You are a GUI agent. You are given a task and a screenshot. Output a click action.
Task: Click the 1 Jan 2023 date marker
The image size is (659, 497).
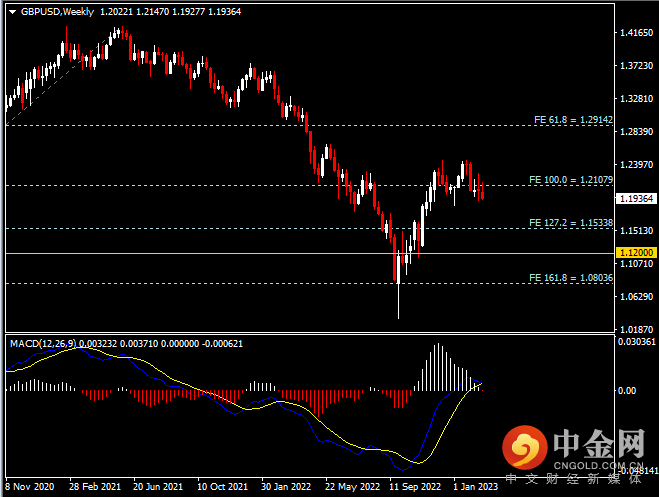coord(474,485)
